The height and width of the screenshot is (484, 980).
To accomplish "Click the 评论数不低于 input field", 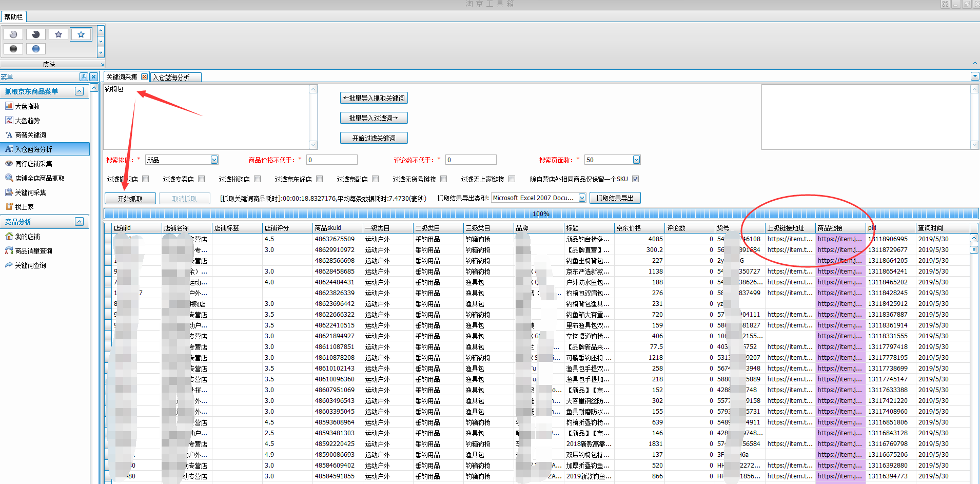I will tap(471, 160).
